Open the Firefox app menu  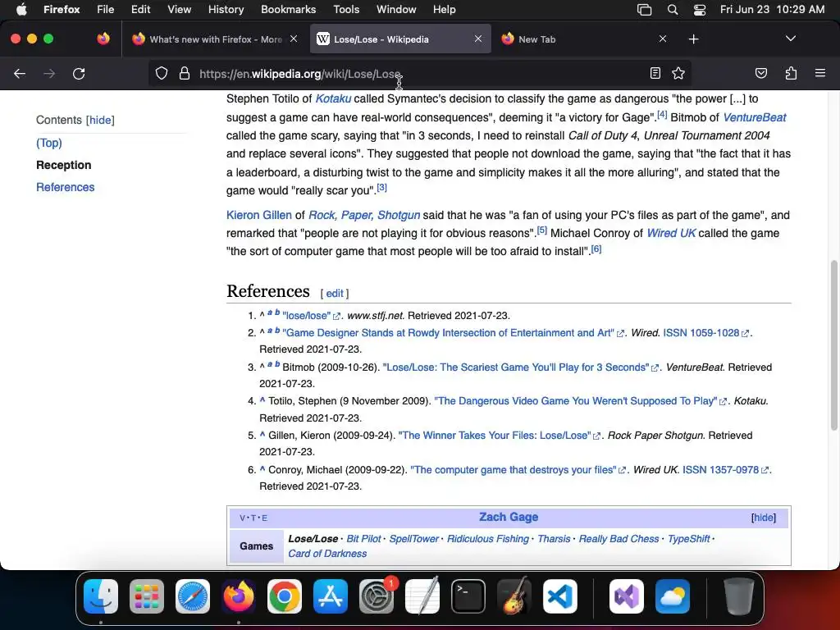[x=62, y=9]
